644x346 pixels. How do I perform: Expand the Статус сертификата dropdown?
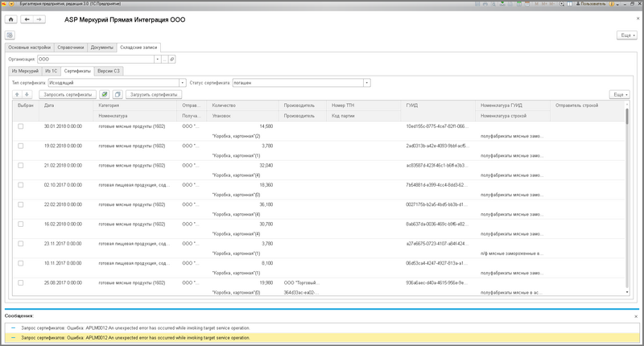pyautogui.click(x=367, y=83)
